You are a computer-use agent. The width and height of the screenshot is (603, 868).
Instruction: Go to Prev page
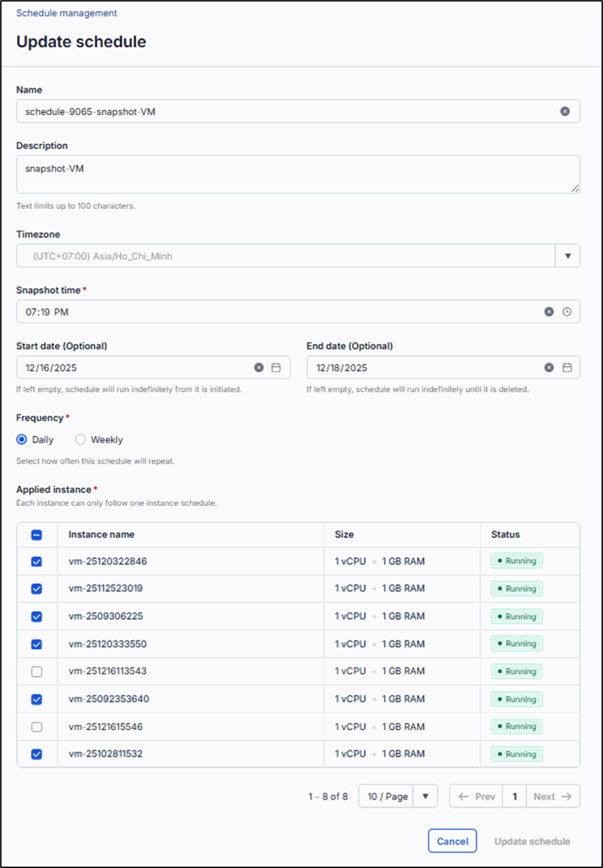tap(476, 796)
